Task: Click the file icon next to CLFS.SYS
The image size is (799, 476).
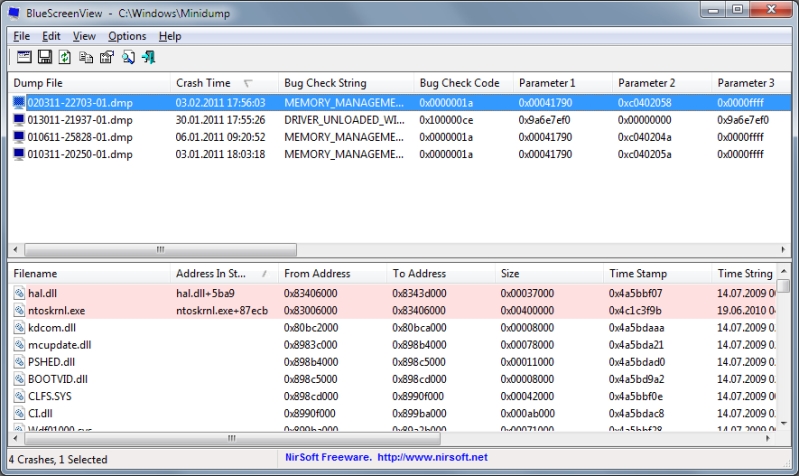Action: tap(19, 396)
